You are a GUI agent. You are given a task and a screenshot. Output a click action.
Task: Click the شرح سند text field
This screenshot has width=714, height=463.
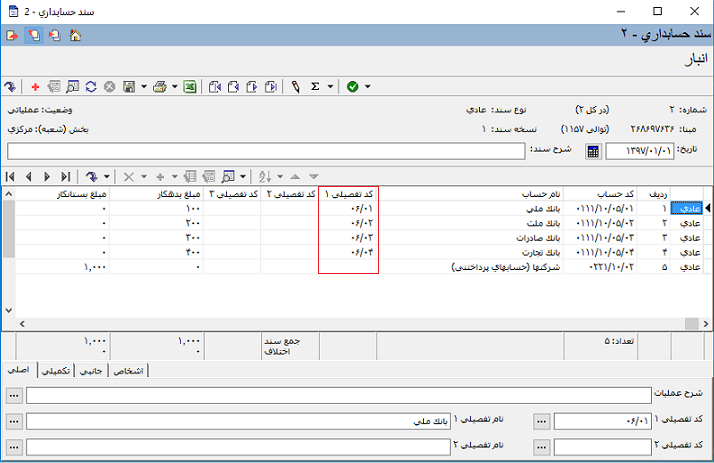[265, 151]
